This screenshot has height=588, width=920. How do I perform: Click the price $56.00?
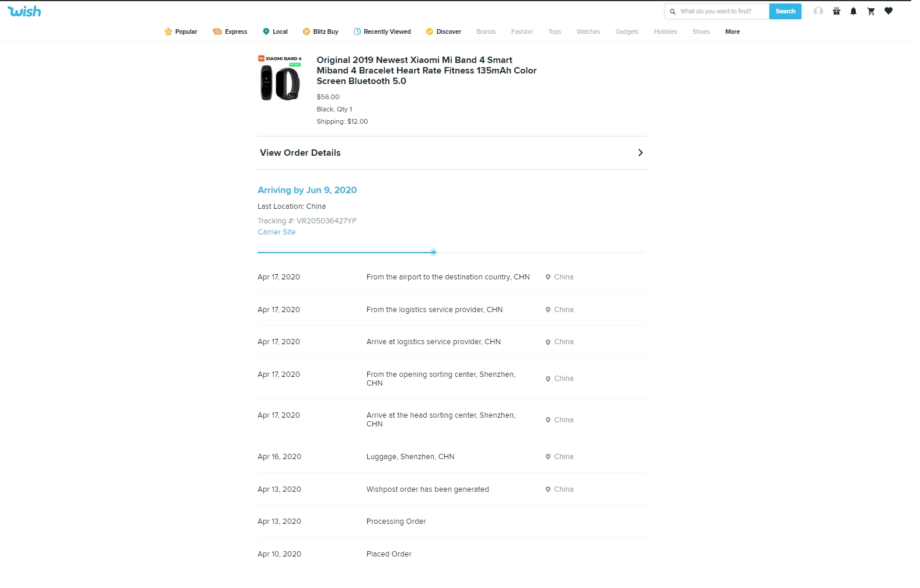[x=328, y=97]
